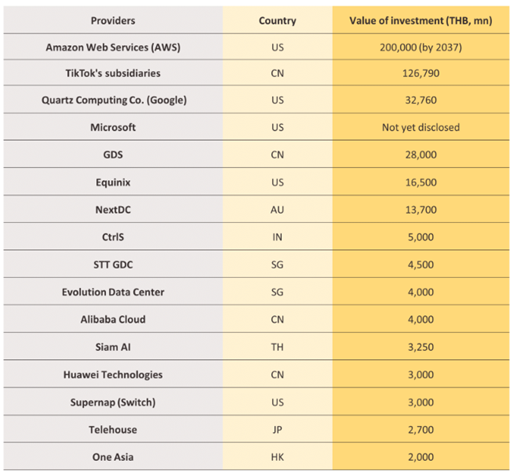The image size is (513, 474).
Task: Select the Amazon Web Services (AWS) cell
Action: (x=113, y=47)
